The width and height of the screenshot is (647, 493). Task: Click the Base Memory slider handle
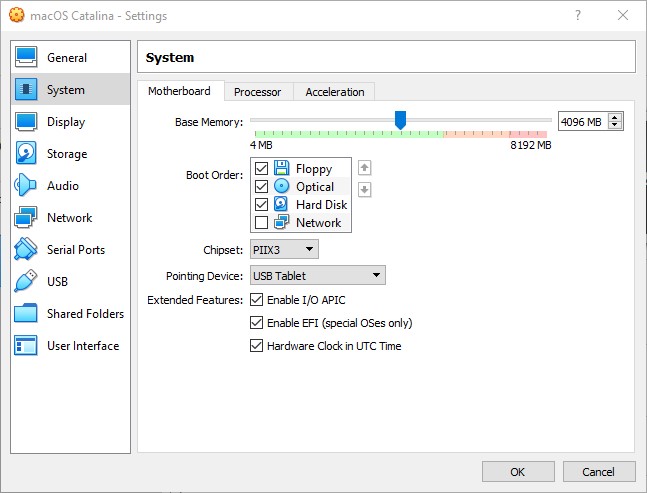(400, 120)
